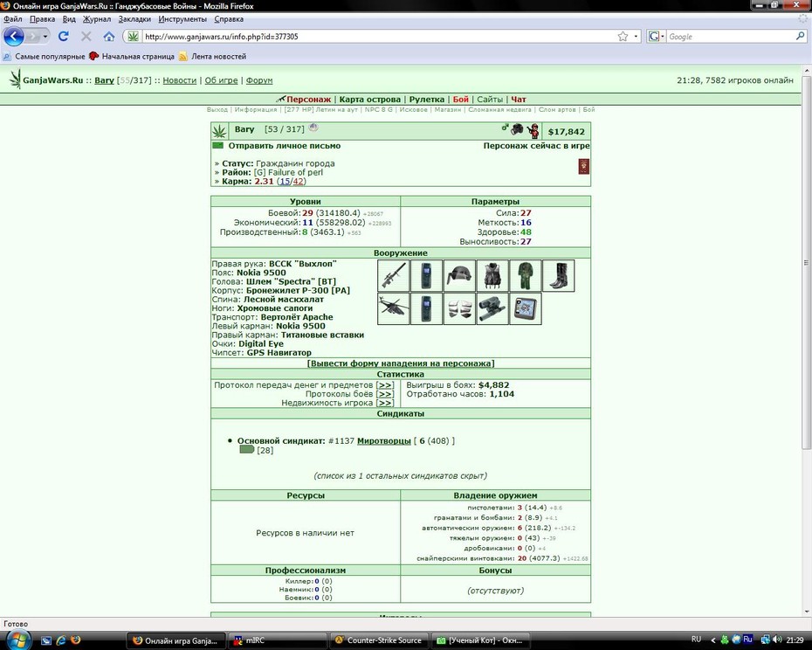Click the Digital Eye goggles icon
The image size is (812, 650).
tap(492, 308)
